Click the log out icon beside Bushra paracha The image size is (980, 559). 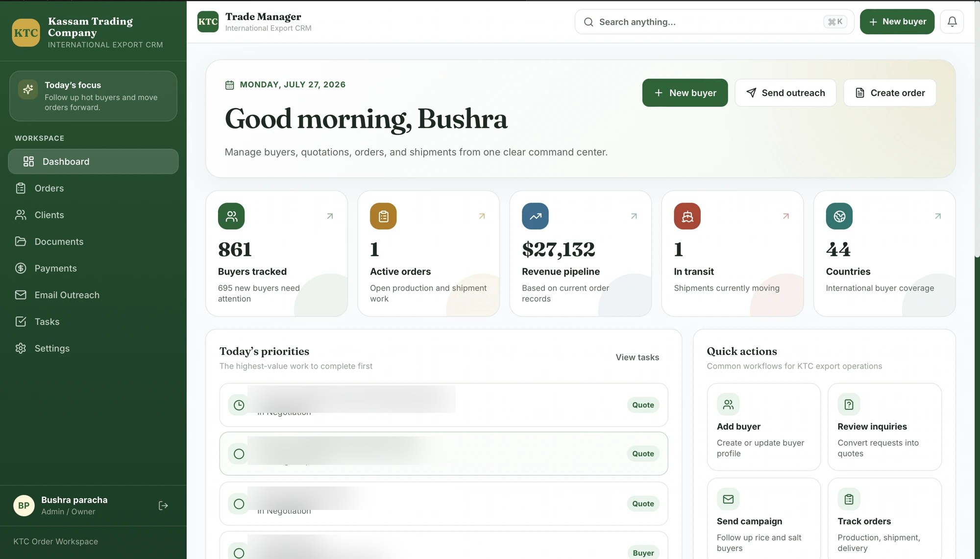pyautogui.click(x=163, y=506)
